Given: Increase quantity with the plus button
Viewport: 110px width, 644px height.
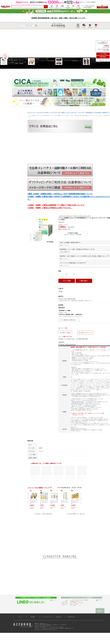Looking at the screenshot, I should pyautogui.click(x=74, y=274).
